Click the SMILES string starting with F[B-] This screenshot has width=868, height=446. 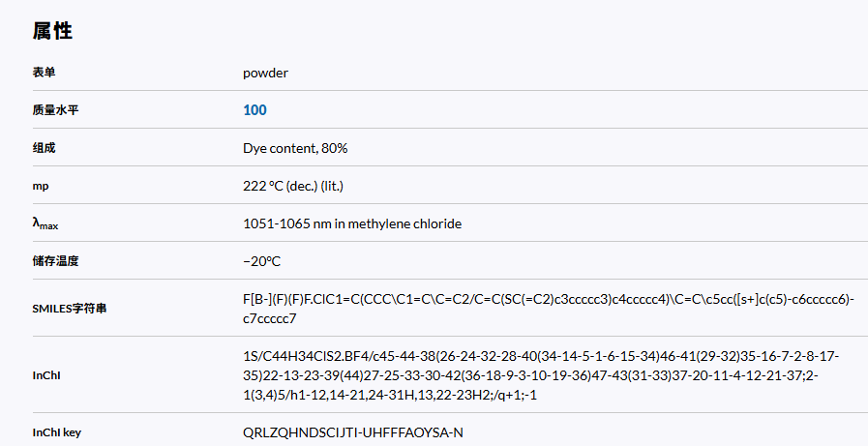pos(548,300)
